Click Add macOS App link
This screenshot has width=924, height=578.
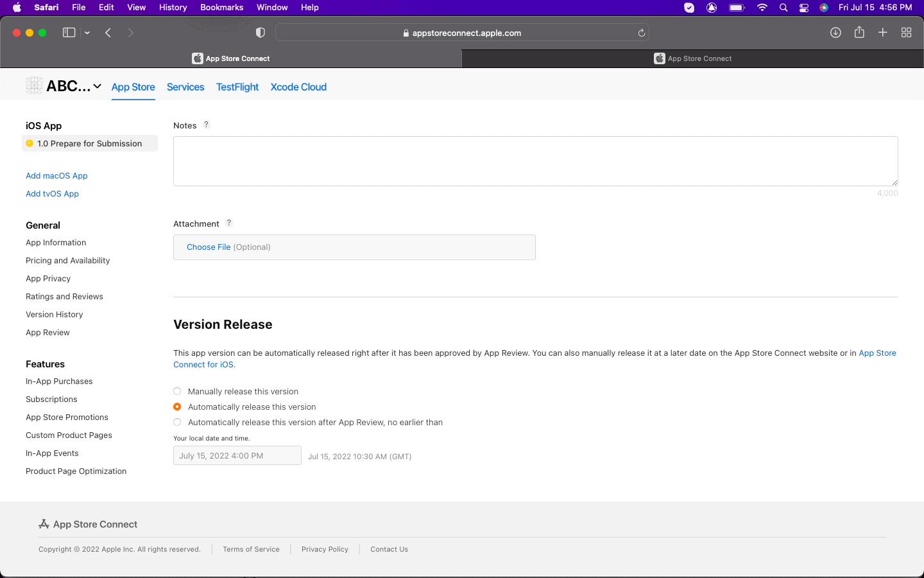coord(56,175)
